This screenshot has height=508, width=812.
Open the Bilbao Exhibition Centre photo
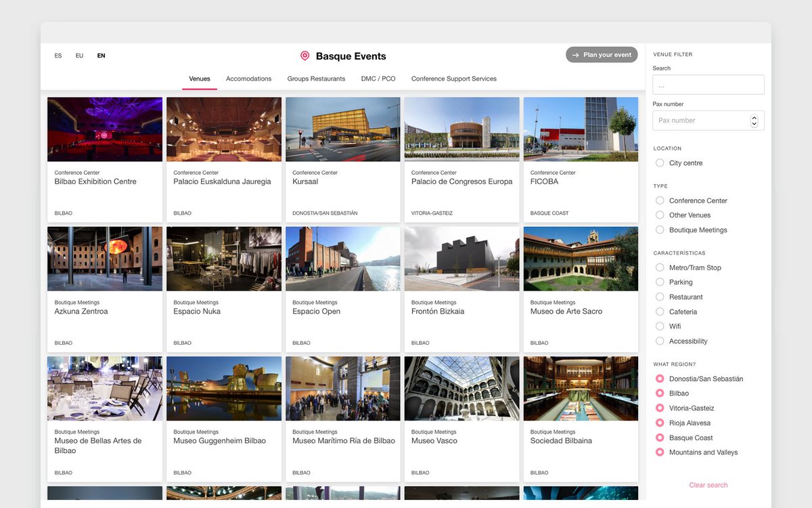pos(105,129)
